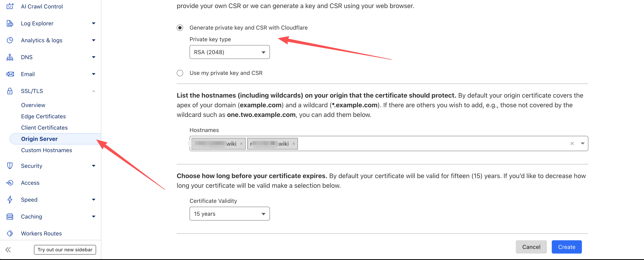Click the Log Explorer document icon
This screenshot has width=644, height=260.
click(x=10, y=23)
